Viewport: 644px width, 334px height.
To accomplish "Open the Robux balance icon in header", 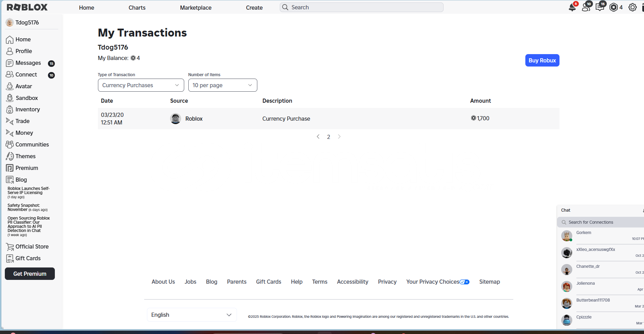I will (x=614, y=7).
